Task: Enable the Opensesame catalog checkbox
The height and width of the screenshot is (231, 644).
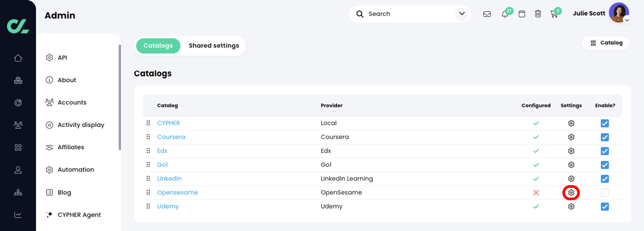Action: coord(604,192)
